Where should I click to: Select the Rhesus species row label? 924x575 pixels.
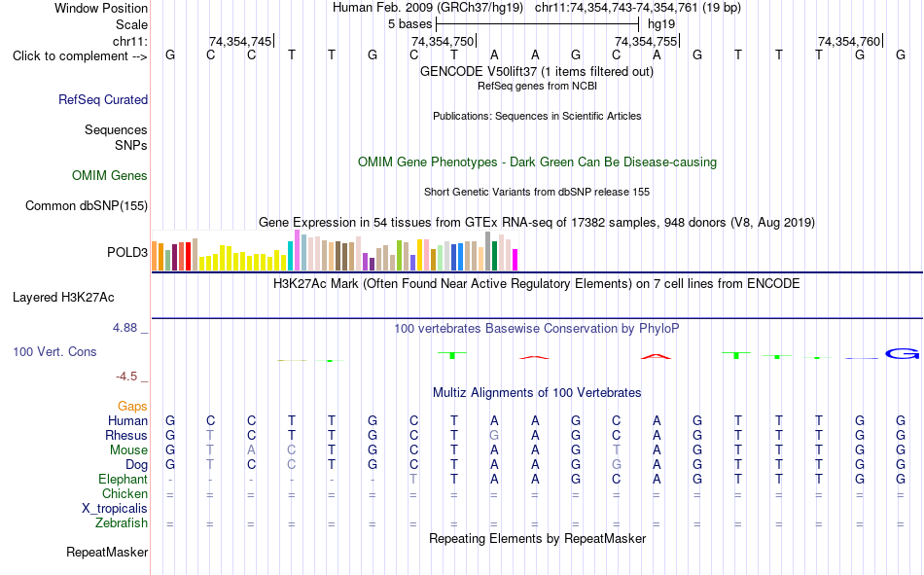tap(126, 435)
